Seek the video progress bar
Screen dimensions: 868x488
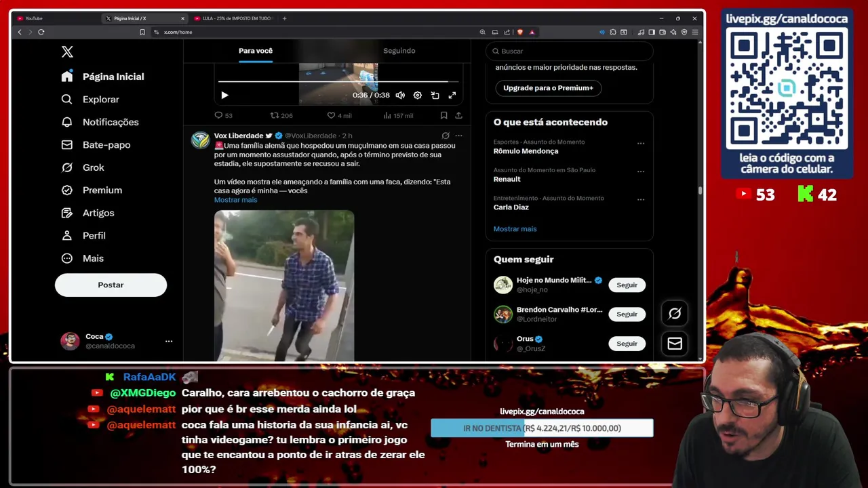click(x=338, y=82)
